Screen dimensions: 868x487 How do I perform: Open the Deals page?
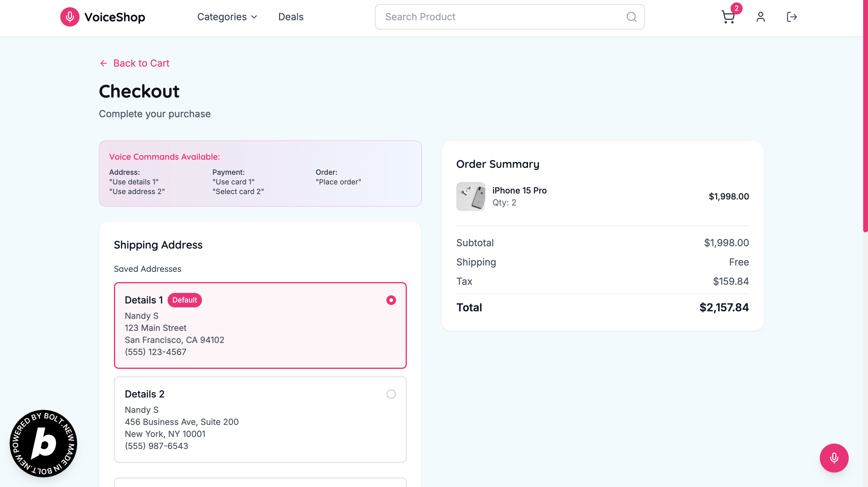291,17
